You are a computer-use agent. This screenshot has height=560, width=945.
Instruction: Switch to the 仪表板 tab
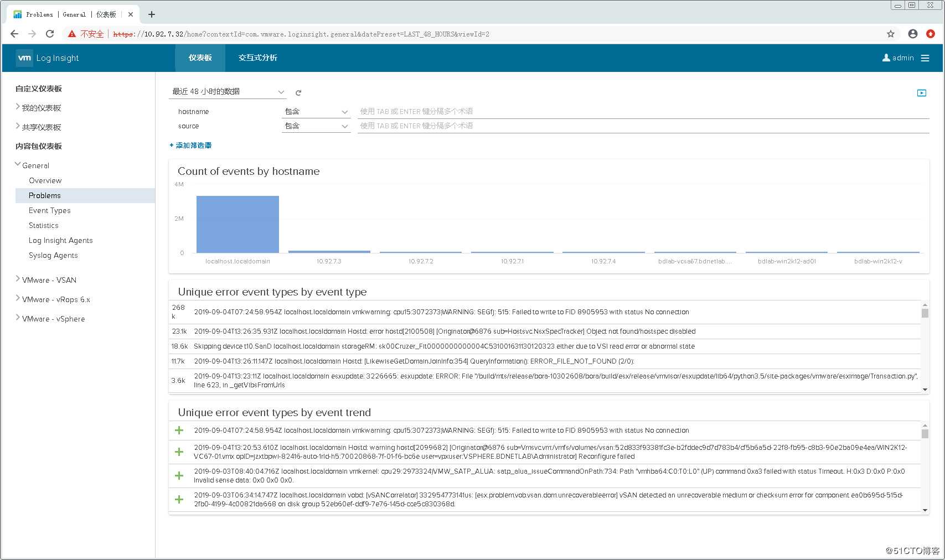pyautogui.click(x=200, y=58)
